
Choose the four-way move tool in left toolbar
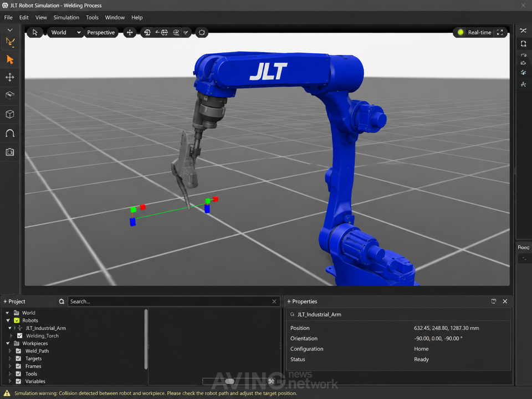10,78
